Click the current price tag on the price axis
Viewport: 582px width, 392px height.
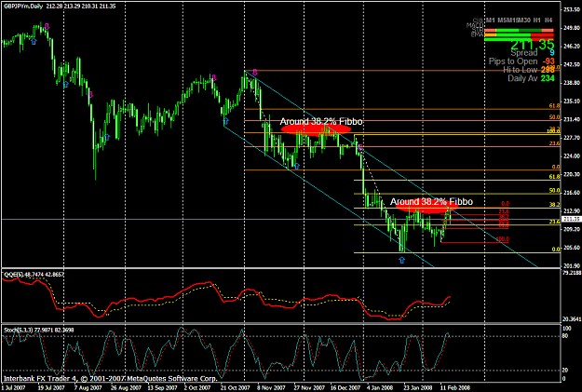coord(572,220)
